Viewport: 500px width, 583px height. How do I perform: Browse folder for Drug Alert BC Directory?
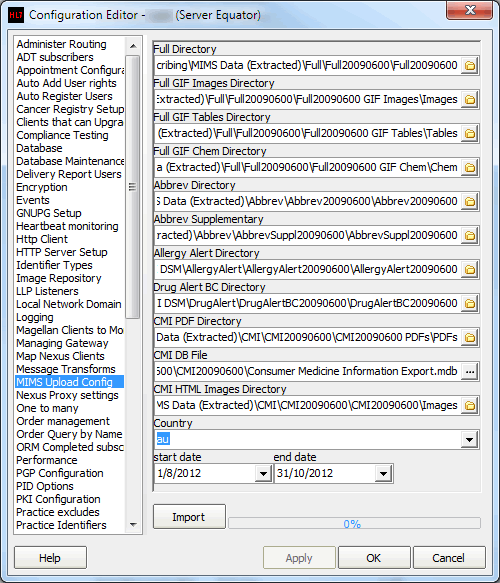pos(470,304)
